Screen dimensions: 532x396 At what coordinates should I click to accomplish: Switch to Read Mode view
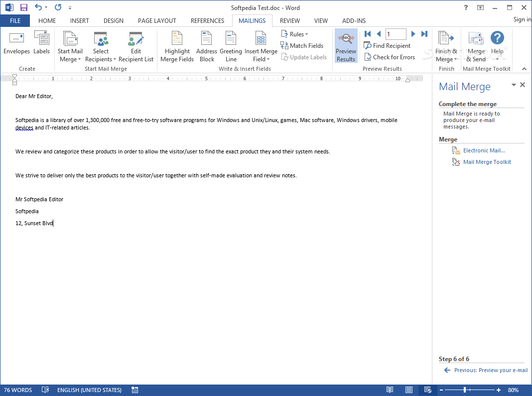pos(390,390)
